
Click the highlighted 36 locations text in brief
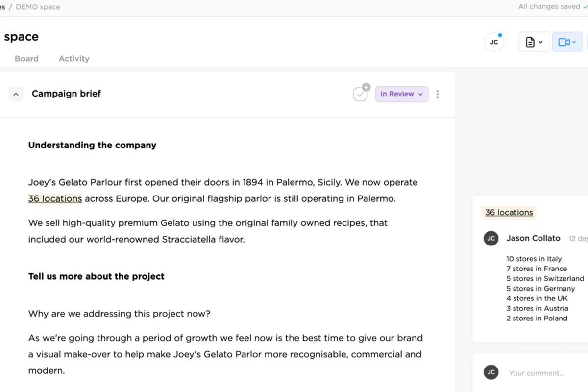pos(55,199)
